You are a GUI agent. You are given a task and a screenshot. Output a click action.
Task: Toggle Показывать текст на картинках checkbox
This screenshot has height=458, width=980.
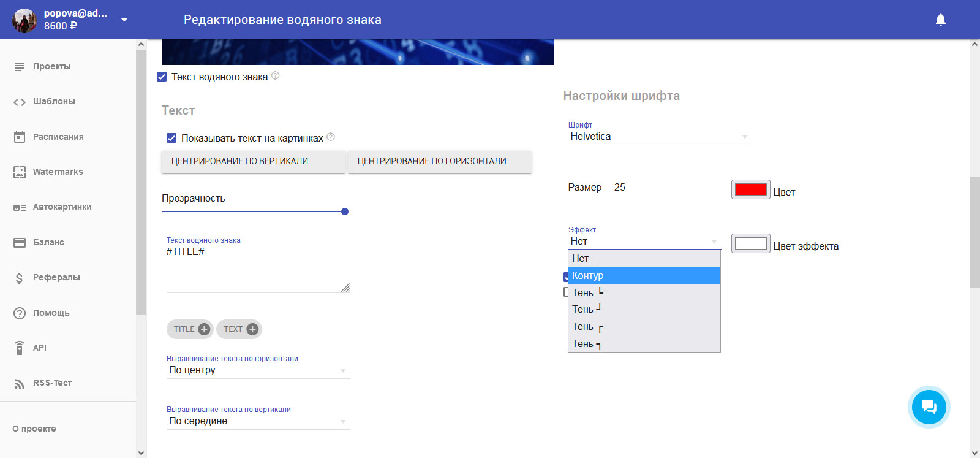[171, 138]
